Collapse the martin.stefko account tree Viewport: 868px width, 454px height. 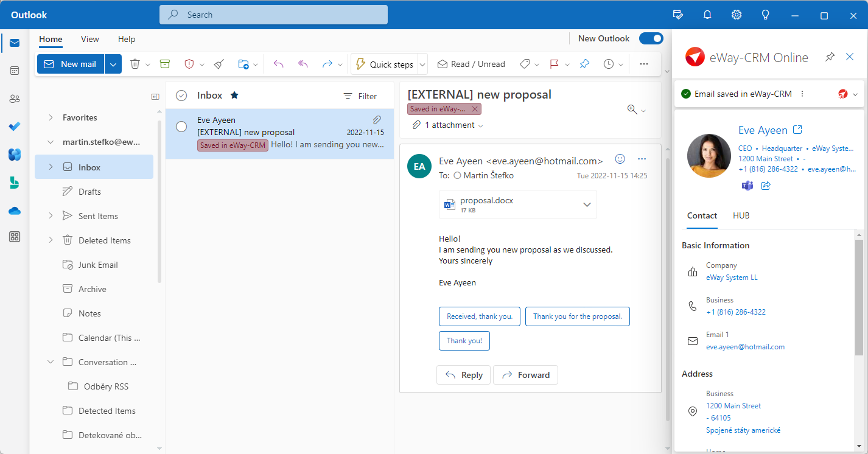(x=51, y=142)
